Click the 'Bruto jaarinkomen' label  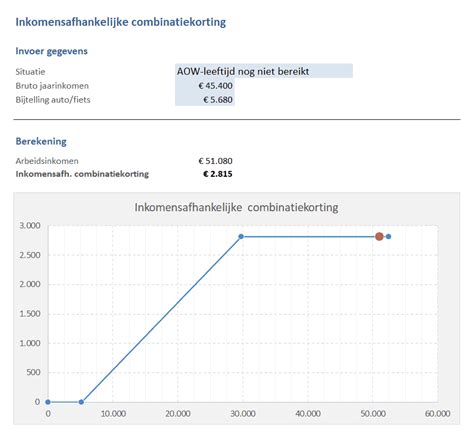52,86
